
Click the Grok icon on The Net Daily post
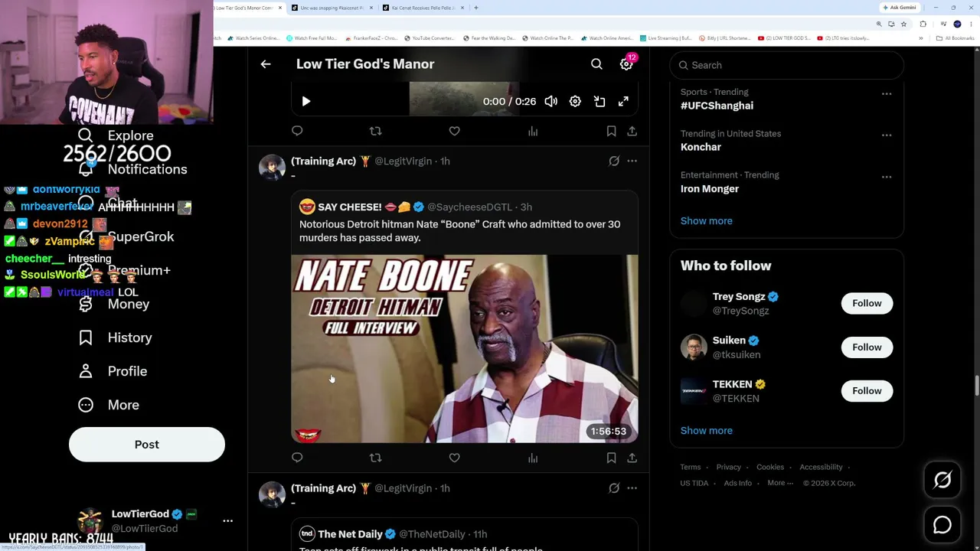tap(614, 488)
